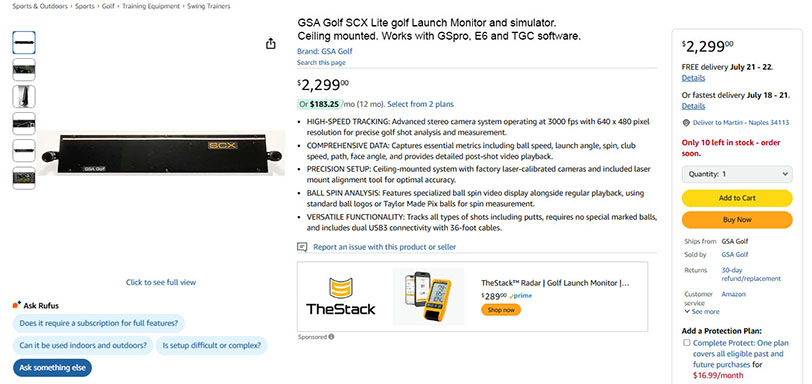
Task: Click the Sponsored info icon
Action: tap(331, 337)
